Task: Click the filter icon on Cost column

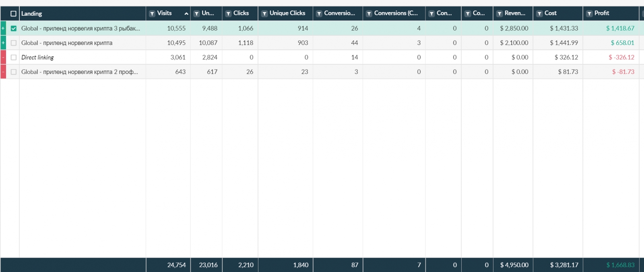Action: pyautogui.click(x=539, y=14)
